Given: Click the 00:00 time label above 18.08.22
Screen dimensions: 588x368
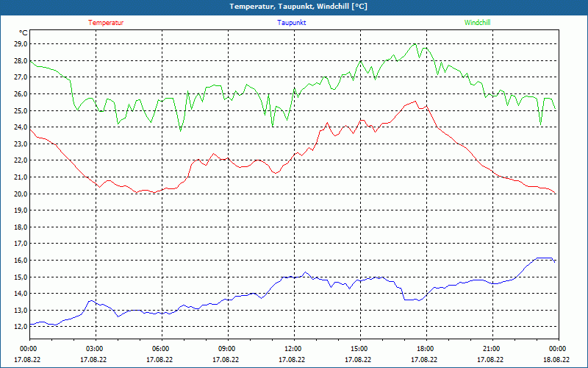Looking at the screenshot, I should click(x=557, y=349).
